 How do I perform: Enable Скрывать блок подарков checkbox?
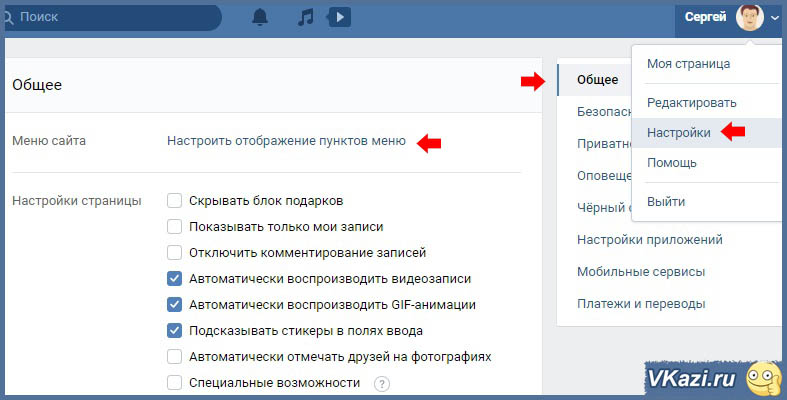tap(174, 201)
